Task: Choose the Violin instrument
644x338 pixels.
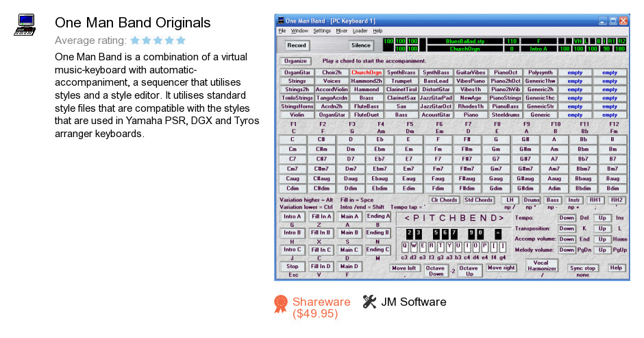Action: (x=297, y=114)
